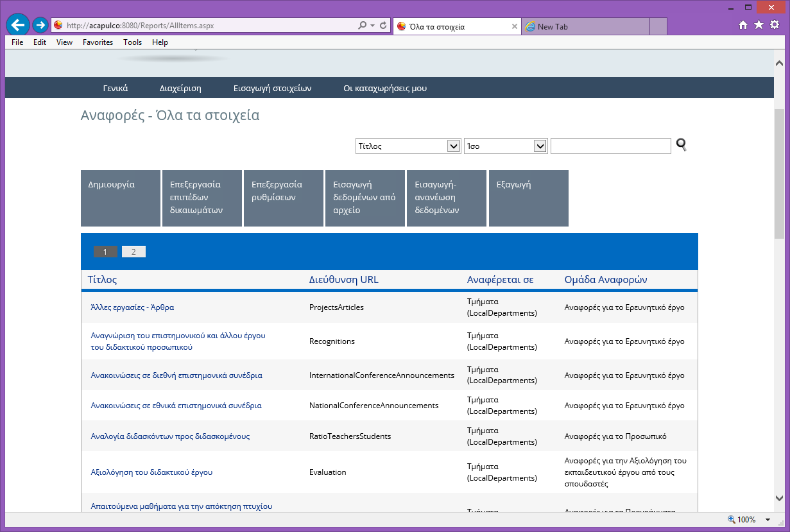790x532 pixels.
Task: Click the Home icon in the browser toolbar
Action: click(743, 25)
